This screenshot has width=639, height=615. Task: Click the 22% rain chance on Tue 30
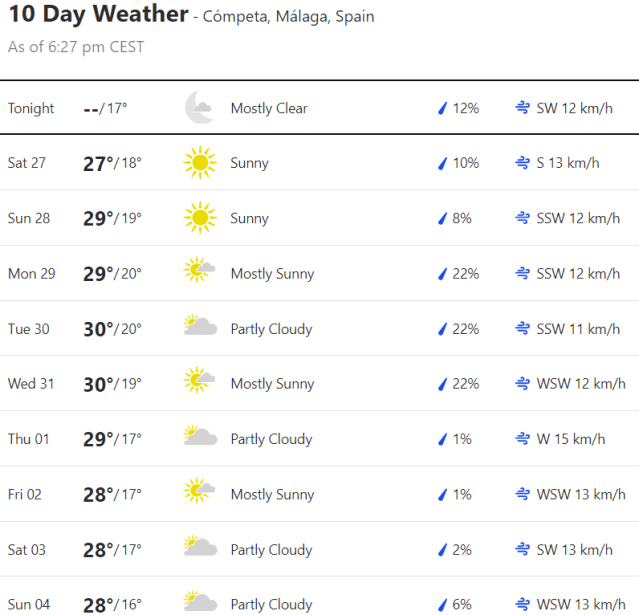tap(465, 329)
